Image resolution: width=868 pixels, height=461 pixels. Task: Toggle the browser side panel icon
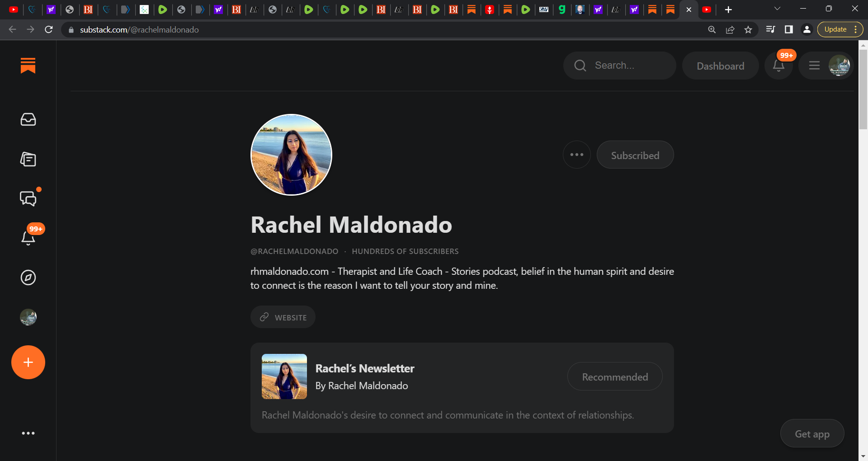(788, 30)
